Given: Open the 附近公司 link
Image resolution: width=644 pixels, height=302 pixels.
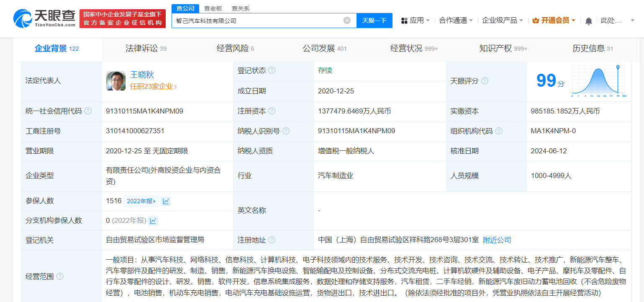Looking at the screenshot, I should 497,240.
